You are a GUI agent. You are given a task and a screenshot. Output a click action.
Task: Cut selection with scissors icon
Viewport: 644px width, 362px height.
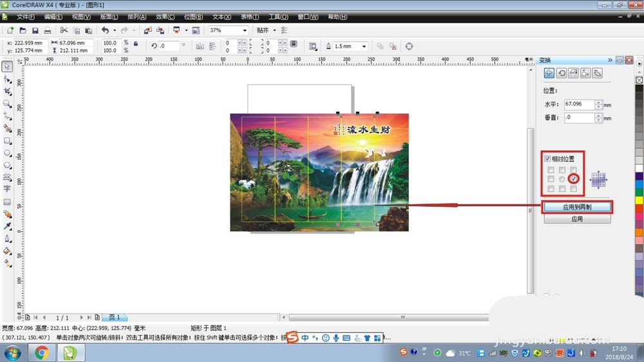click(x=64, y=30)
